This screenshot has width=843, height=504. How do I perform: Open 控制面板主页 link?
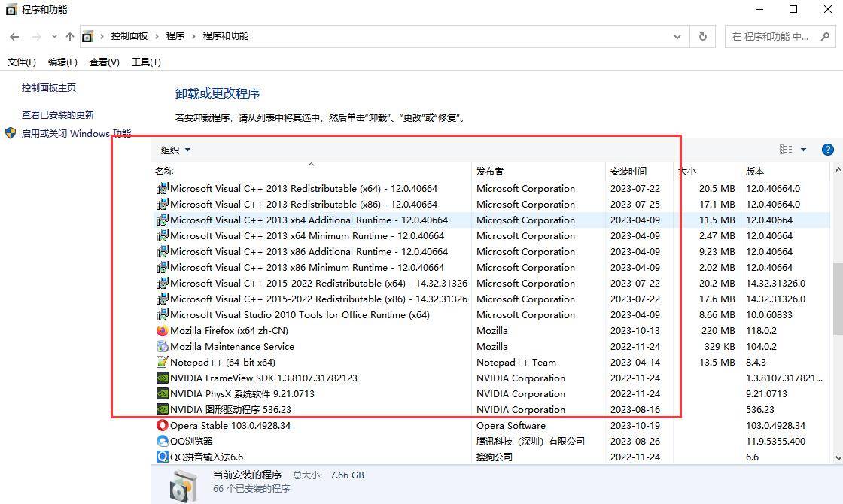[x=49, y=87]
